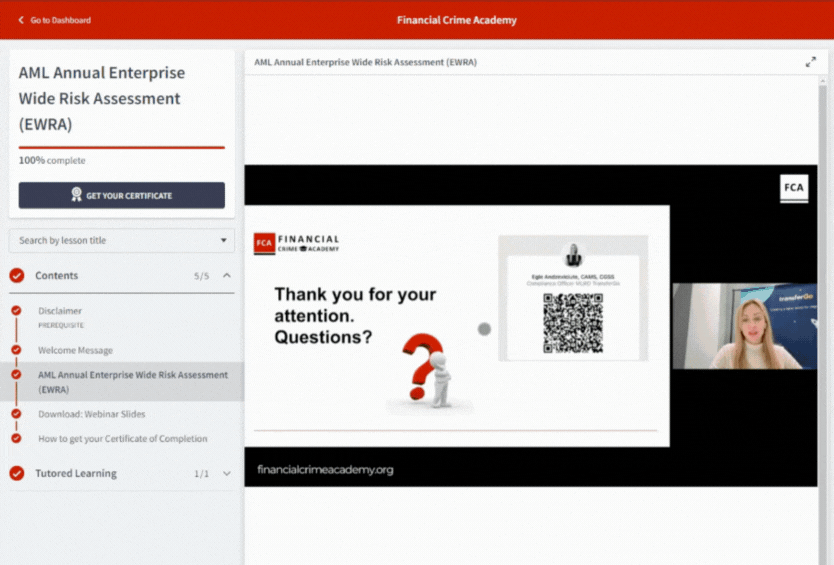Open How to get your Certificate lesson
The height and width of the screenshot is (565, 834).
click(x=123, y=438)
